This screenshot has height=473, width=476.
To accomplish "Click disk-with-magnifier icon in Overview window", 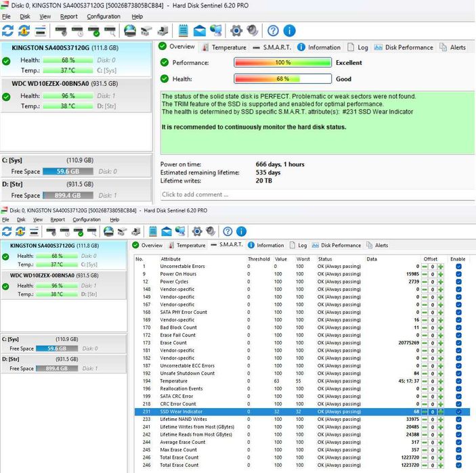I will (x=110, y=30).
